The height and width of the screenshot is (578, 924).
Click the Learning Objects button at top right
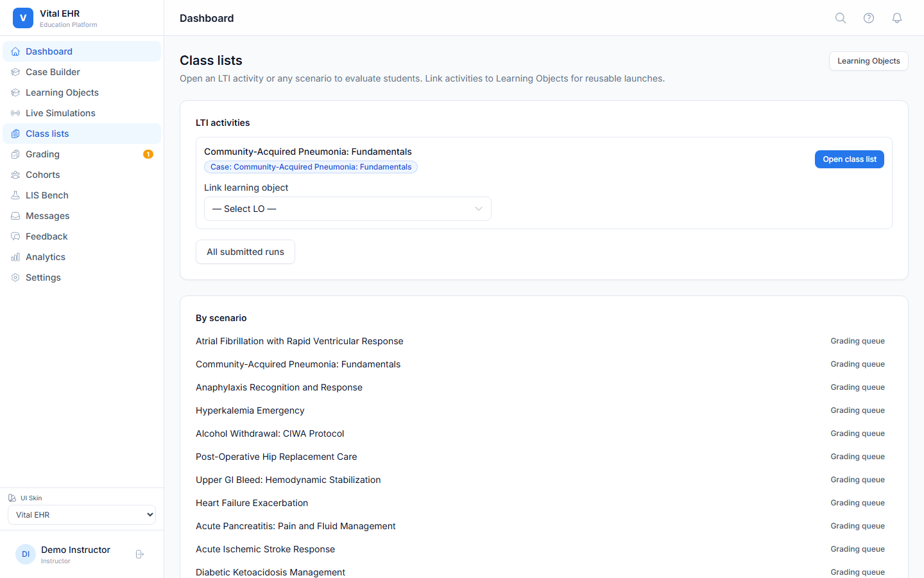point(869,61)
